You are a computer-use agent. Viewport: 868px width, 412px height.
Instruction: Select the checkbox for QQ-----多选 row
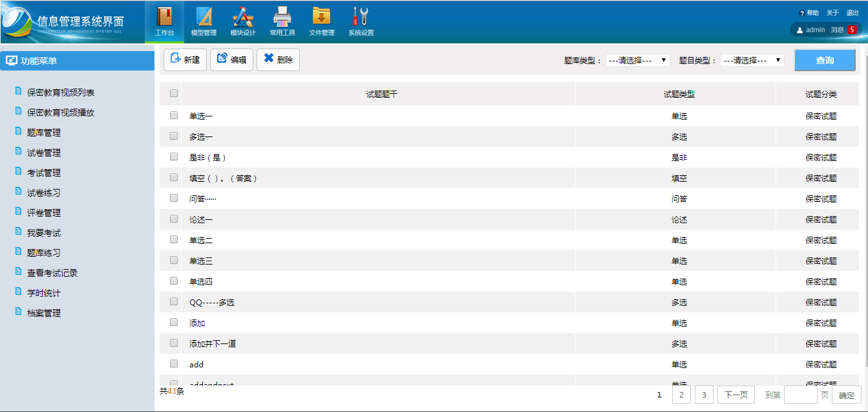(x=174, y=301)
